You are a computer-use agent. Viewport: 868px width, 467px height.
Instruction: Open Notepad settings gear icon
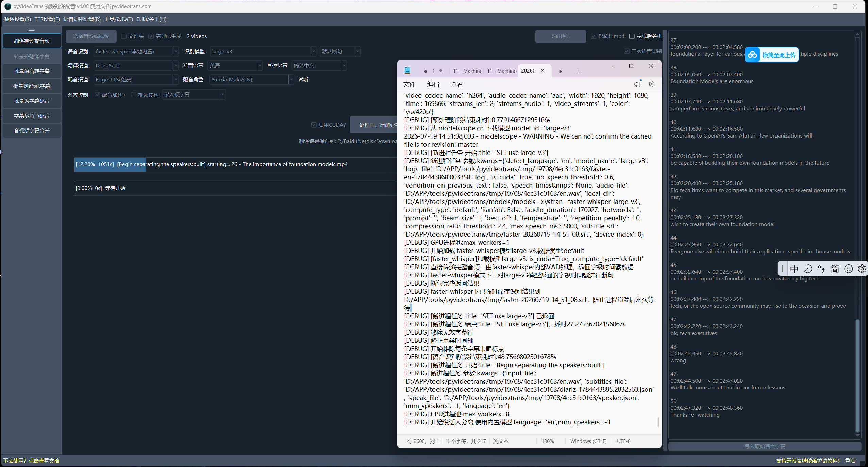652,84
